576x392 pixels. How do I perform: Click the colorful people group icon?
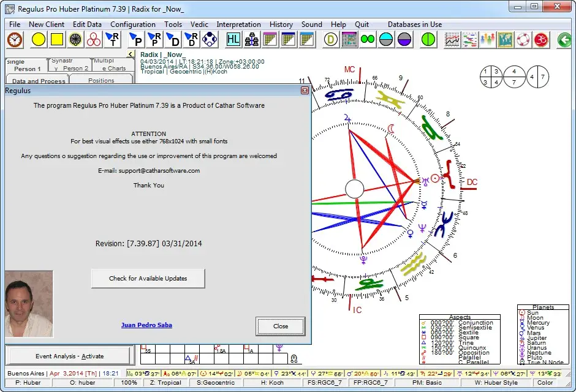[488, 40]
